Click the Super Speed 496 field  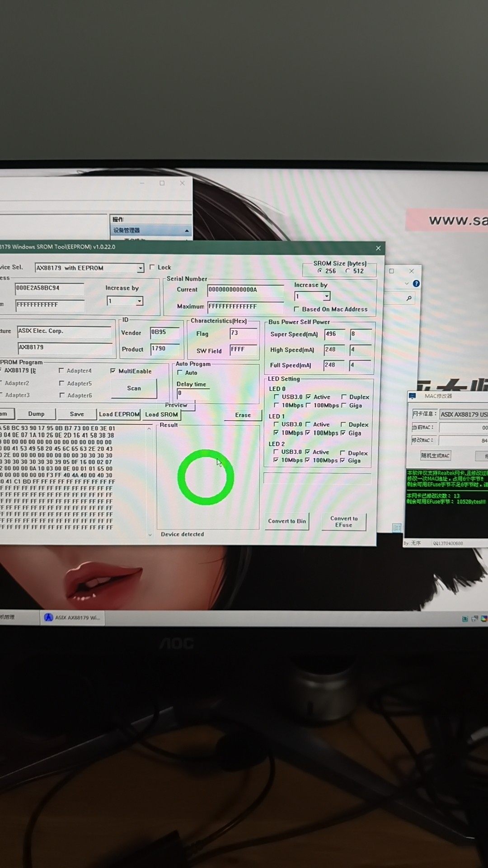(x=335, y=334)
